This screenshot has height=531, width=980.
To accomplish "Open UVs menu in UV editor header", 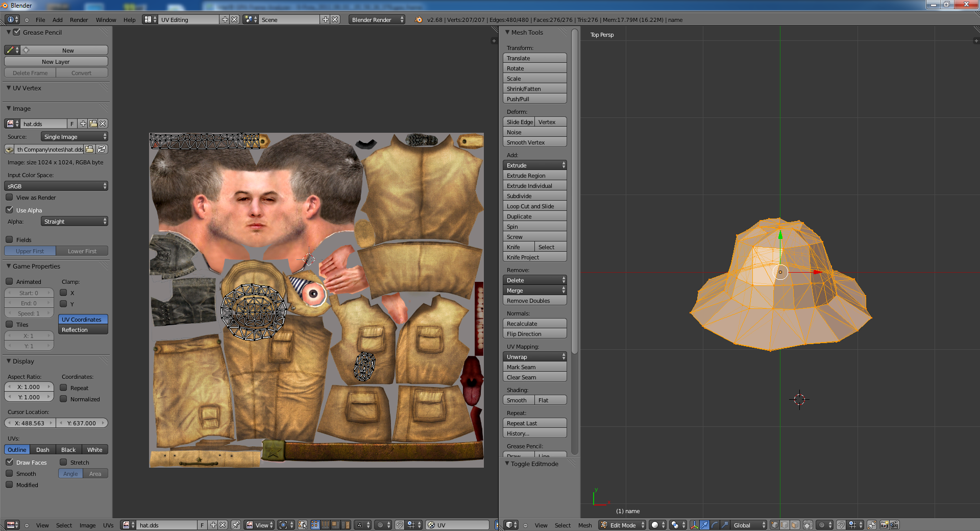I will click(x=108, y=525).
